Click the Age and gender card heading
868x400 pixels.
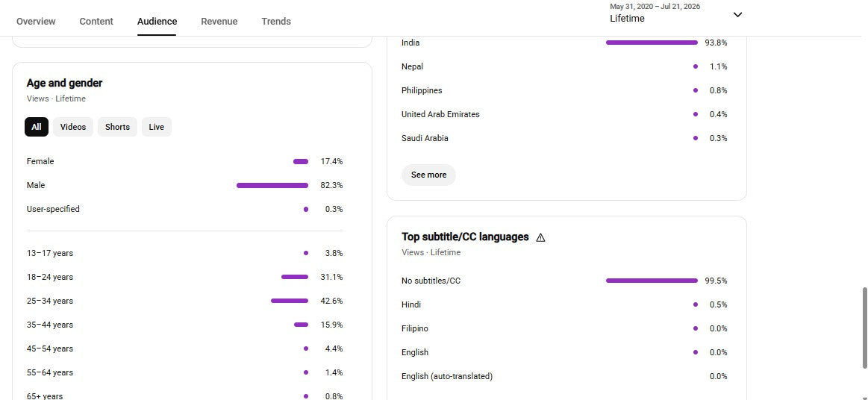[x=64, y=83]
